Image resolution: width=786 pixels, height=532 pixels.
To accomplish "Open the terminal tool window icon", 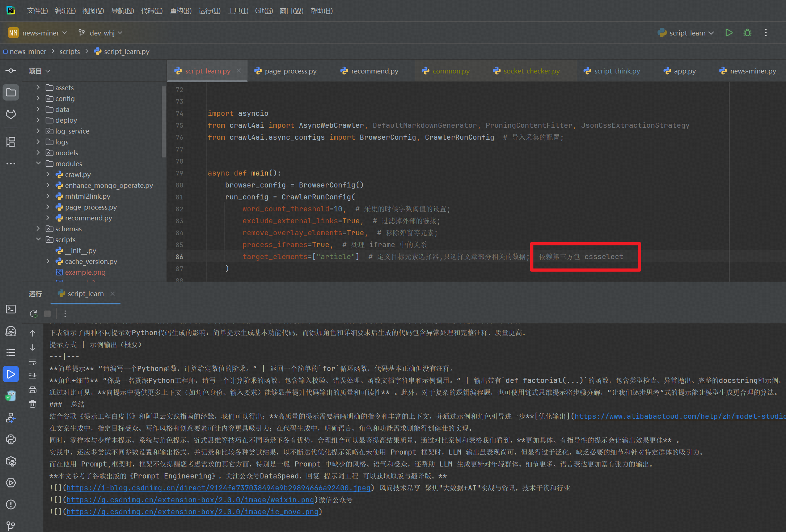I will (11, 309).
